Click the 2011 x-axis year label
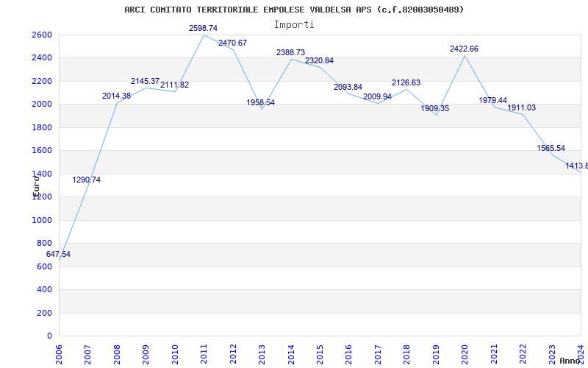Viewport: 588px width, 368px height. click(204, 354)
